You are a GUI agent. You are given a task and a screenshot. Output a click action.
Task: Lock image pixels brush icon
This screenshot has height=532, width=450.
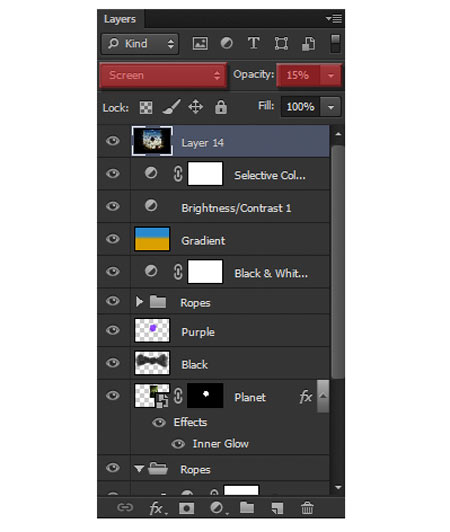pyautogui.click(x=171, y=107)
